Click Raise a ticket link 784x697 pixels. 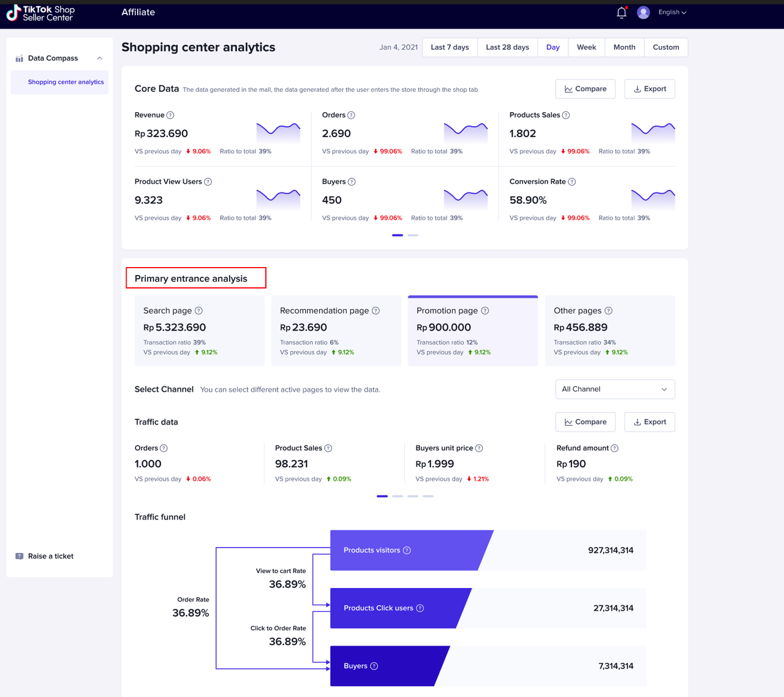[50, 556]
